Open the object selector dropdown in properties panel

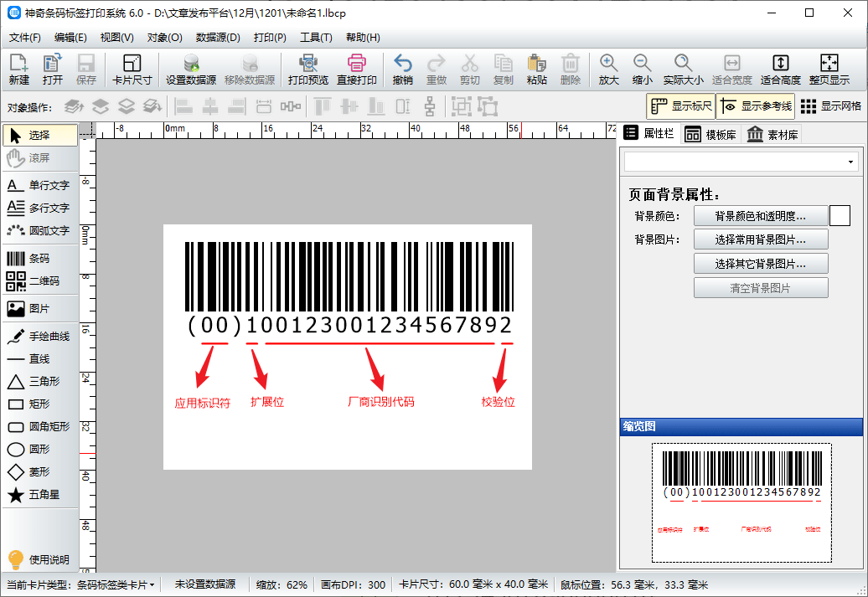coord(741,162)
